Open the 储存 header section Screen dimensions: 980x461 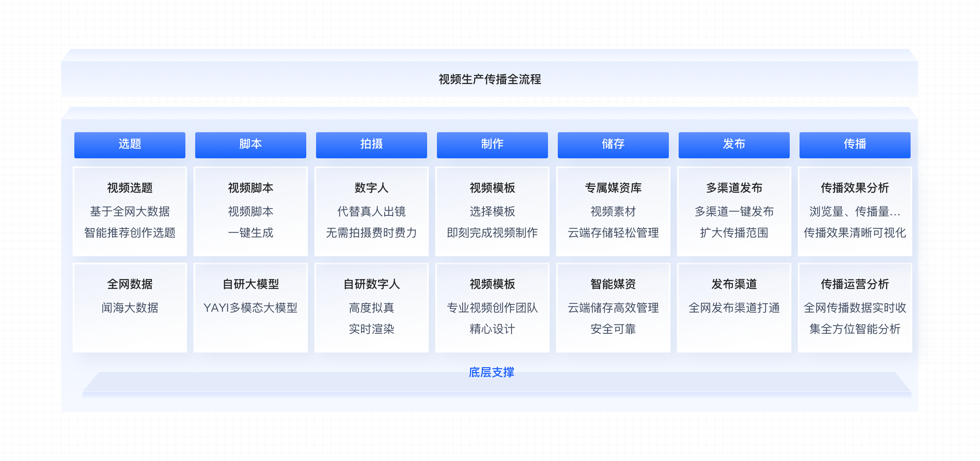[613, 144]
